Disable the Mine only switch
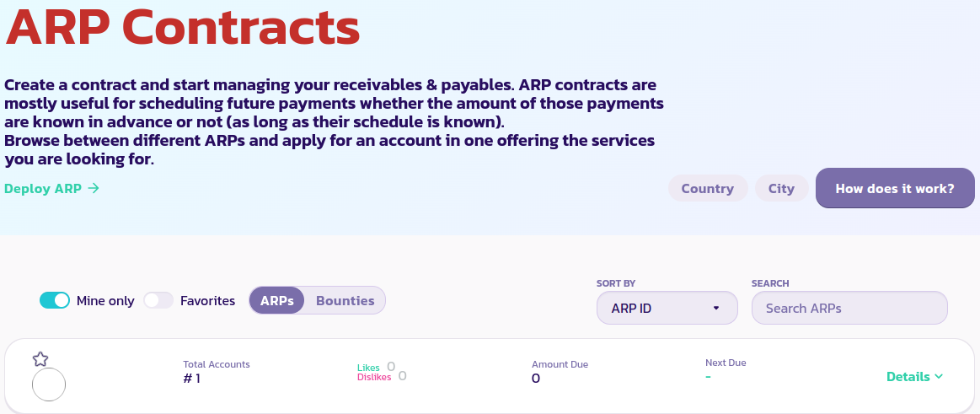This screenshot has width=980, height=414. [55, 300]
